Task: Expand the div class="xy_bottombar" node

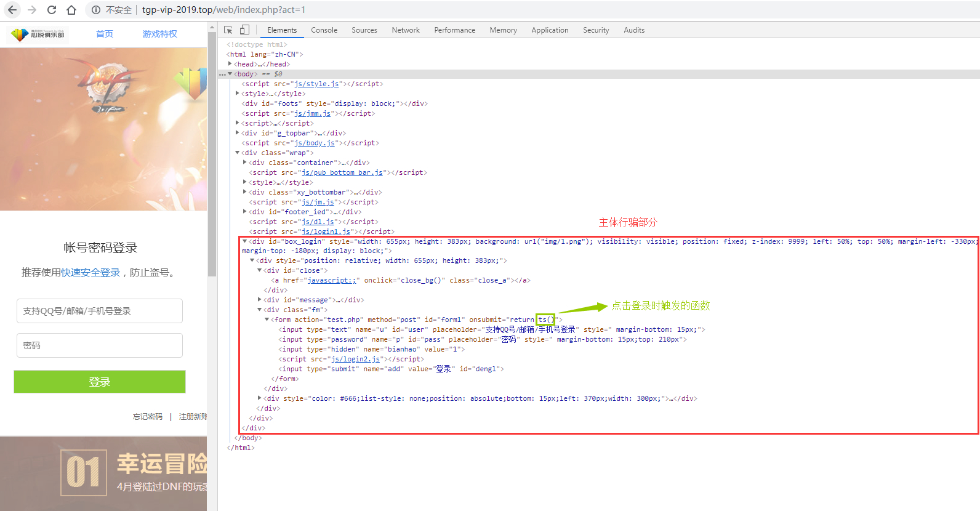Action: [245, 192]
